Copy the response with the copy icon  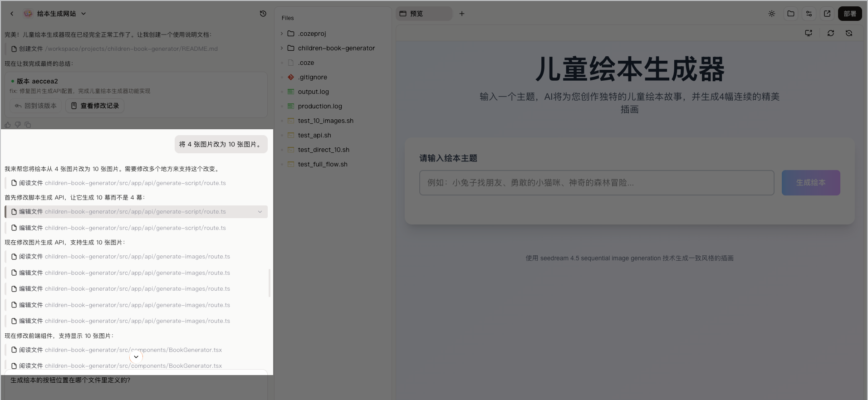tap(28, 125)
